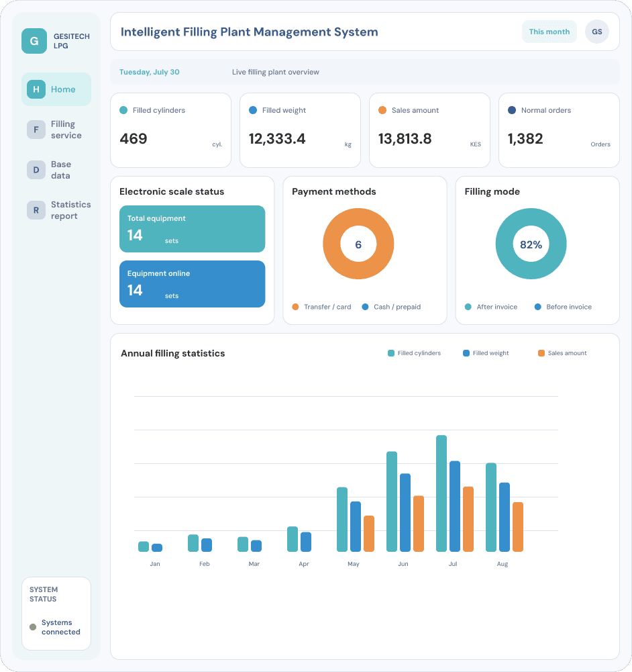632x672 pixels.
Task: Click the blue Filled weight card dot
Action: coord(253,110)
